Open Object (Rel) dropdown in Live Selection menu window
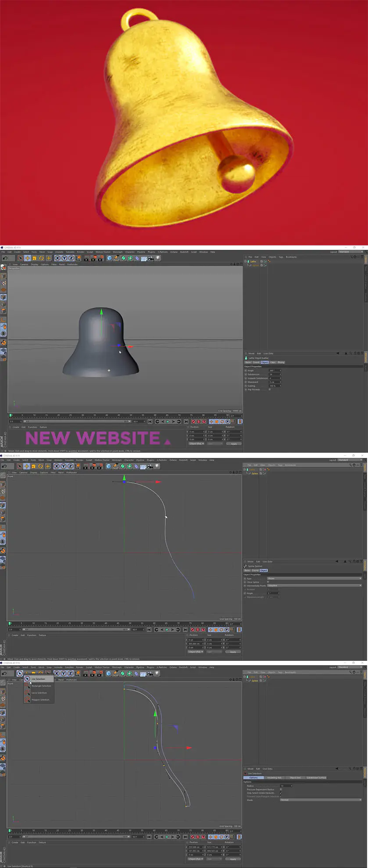 195,859
